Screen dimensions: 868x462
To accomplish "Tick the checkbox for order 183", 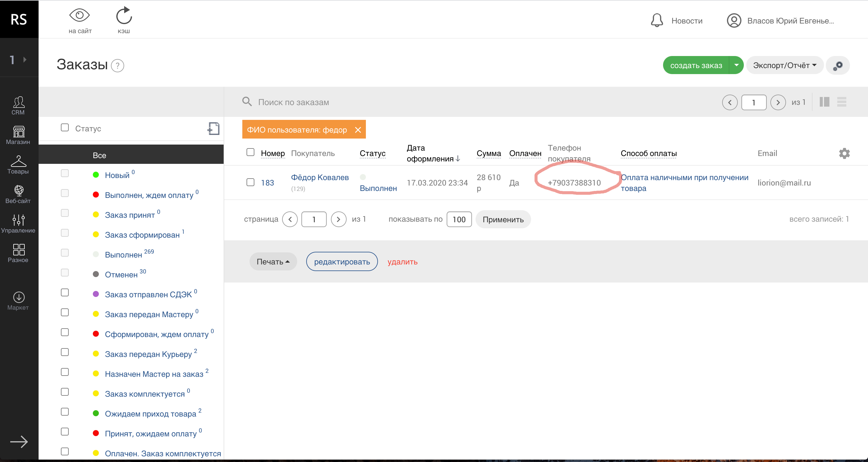I will click(250, 182).
